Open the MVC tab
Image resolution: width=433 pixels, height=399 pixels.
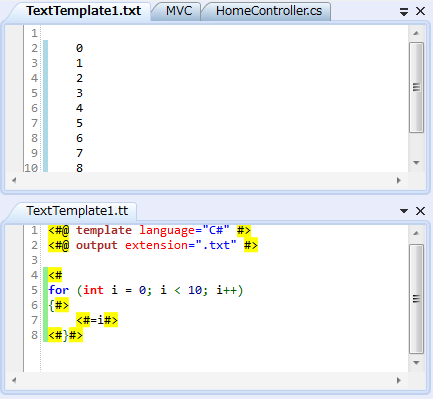[x=179, y=11]
